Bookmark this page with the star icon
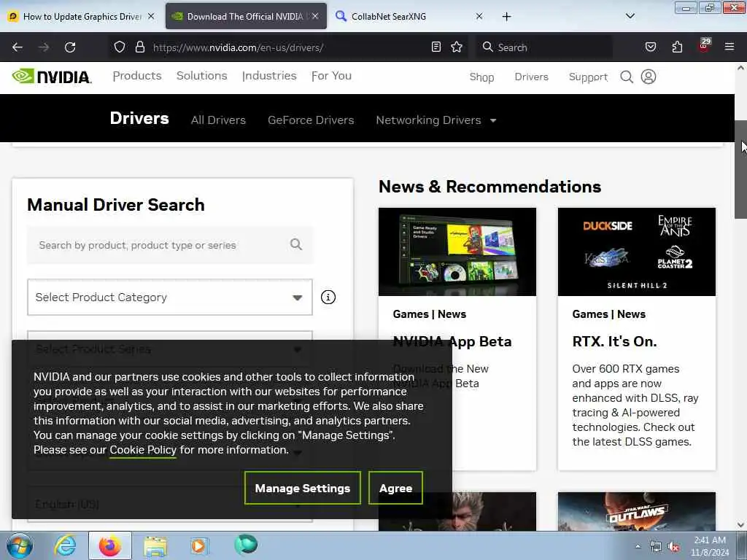747x560 pixels. pos(457,47)
